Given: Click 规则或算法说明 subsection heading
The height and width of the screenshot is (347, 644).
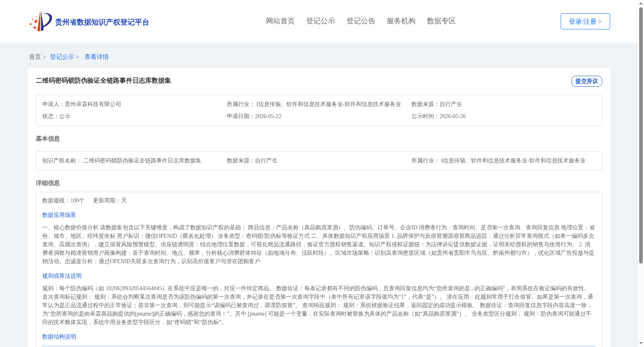Looking at the screenshot, I should tap(62, 276).
